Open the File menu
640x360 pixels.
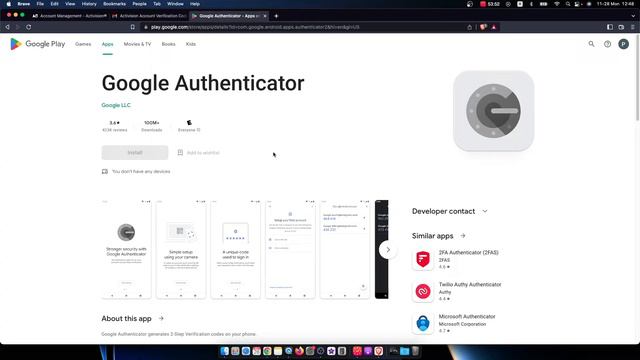40,4
